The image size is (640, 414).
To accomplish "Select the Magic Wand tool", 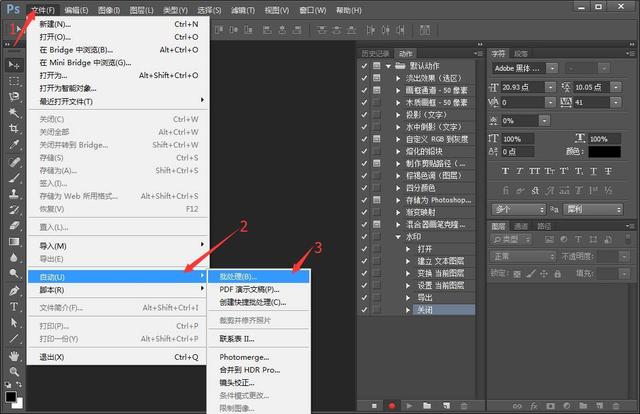I will pyautogui.click(x=14, y=113).
